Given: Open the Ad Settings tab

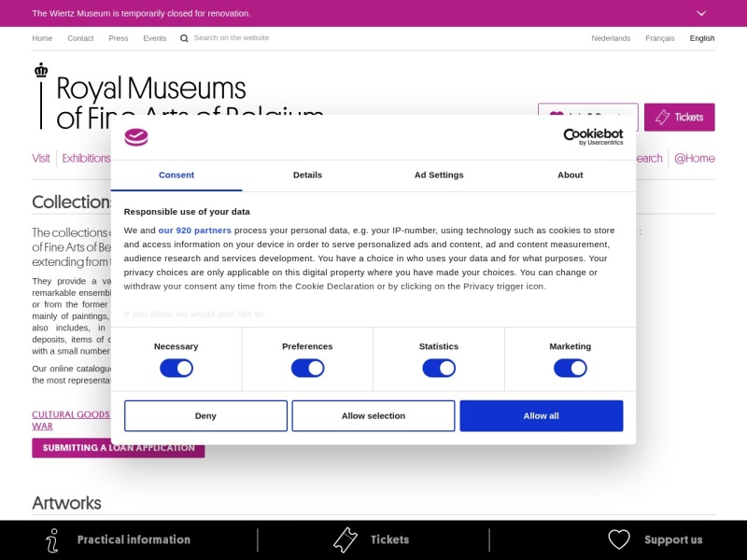Looking at the screenshot, I should pos(439,175).
